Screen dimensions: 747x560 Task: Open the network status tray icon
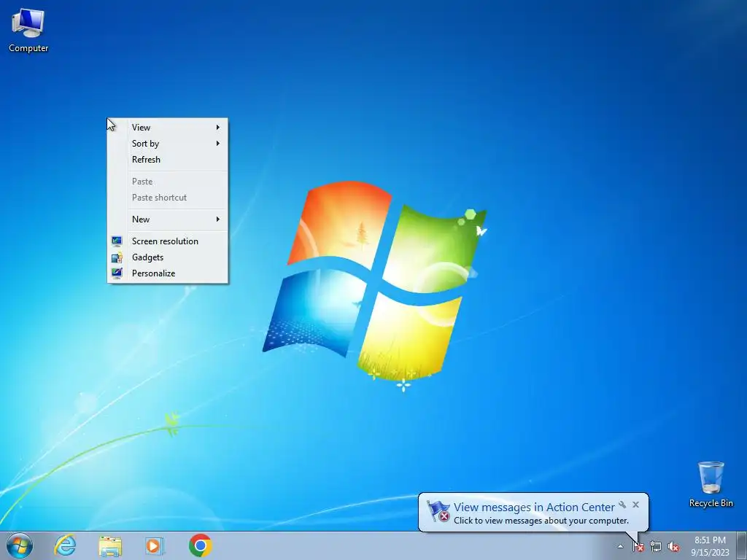point(656,547)
